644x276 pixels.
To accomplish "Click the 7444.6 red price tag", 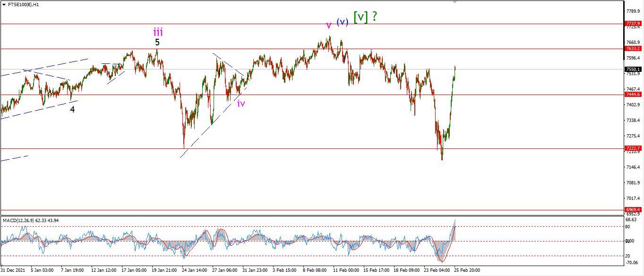I will click(x=633, y=95).
